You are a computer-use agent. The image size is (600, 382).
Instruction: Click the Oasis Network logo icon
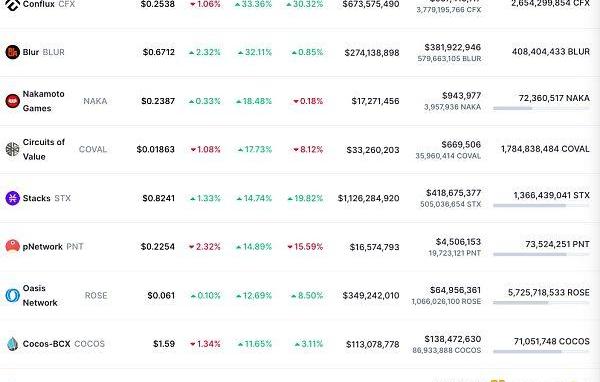pos(12,295)
